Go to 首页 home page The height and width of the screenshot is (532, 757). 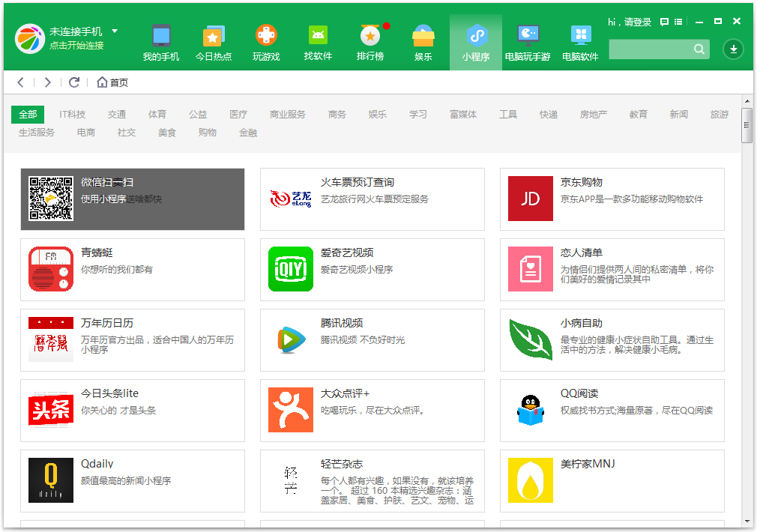pos(113,82)
